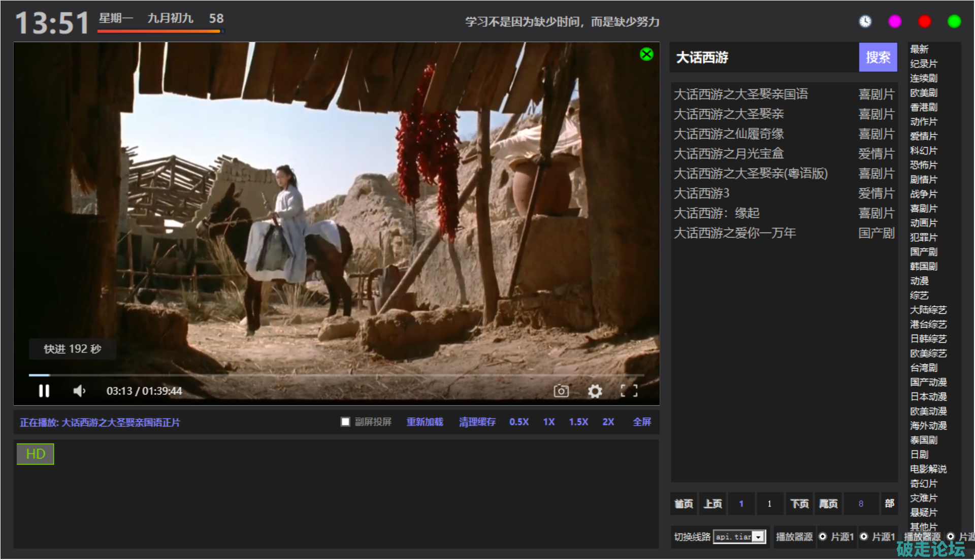
Task: Select the 纪录片 category
Action: pos(923,64)
